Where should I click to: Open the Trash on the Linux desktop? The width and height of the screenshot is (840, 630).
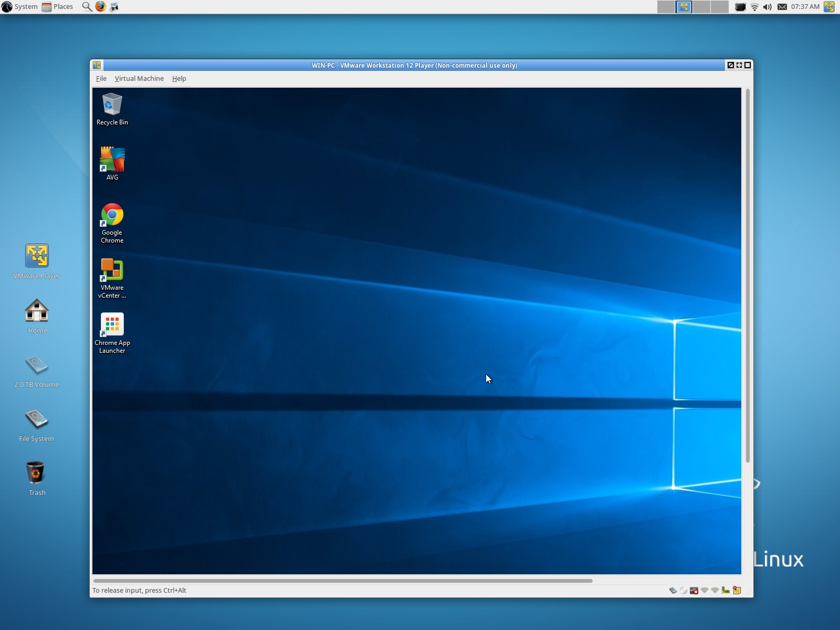(37, 478)
